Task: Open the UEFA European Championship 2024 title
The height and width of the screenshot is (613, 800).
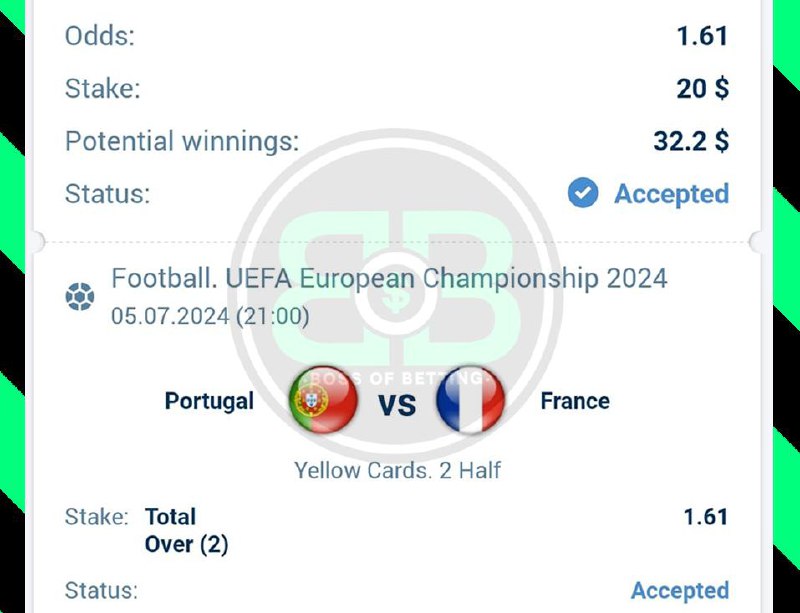Action: click(x=389, y=278)
